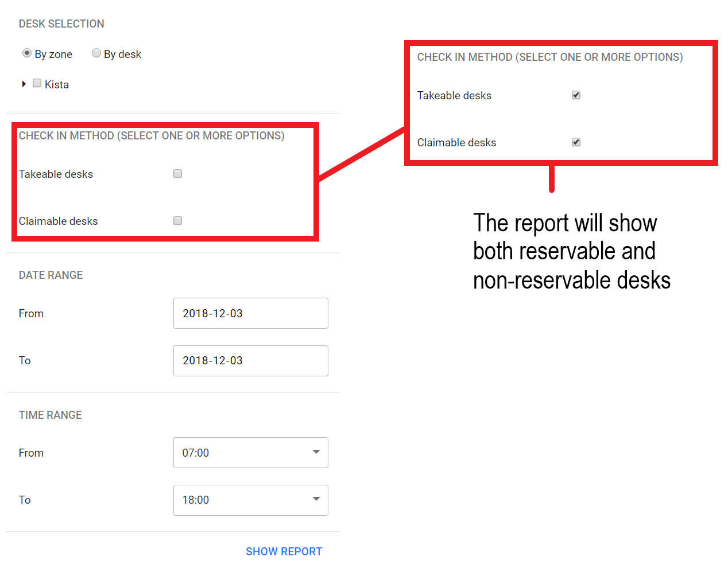Viewport: 728px width, 580px height.
Task: Check the Kista zone checkbox
Action: click(37, 84)
